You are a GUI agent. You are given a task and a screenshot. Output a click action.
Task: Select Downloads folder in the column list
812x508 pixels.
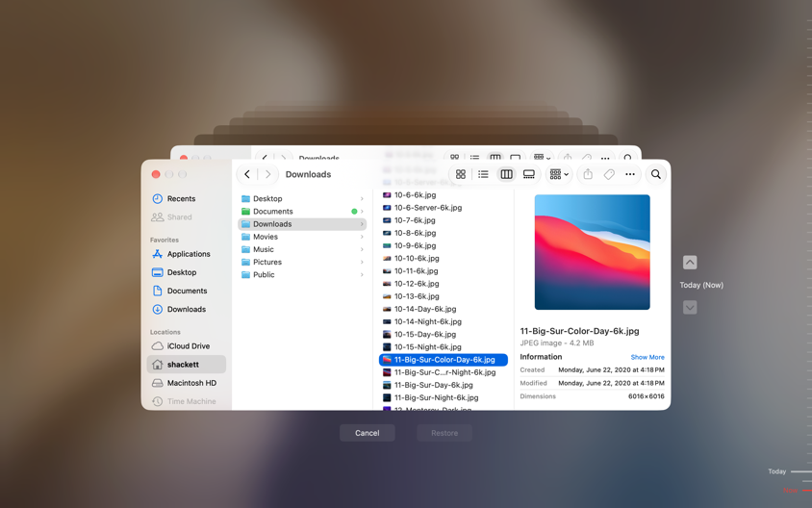[x=302, y=224]
